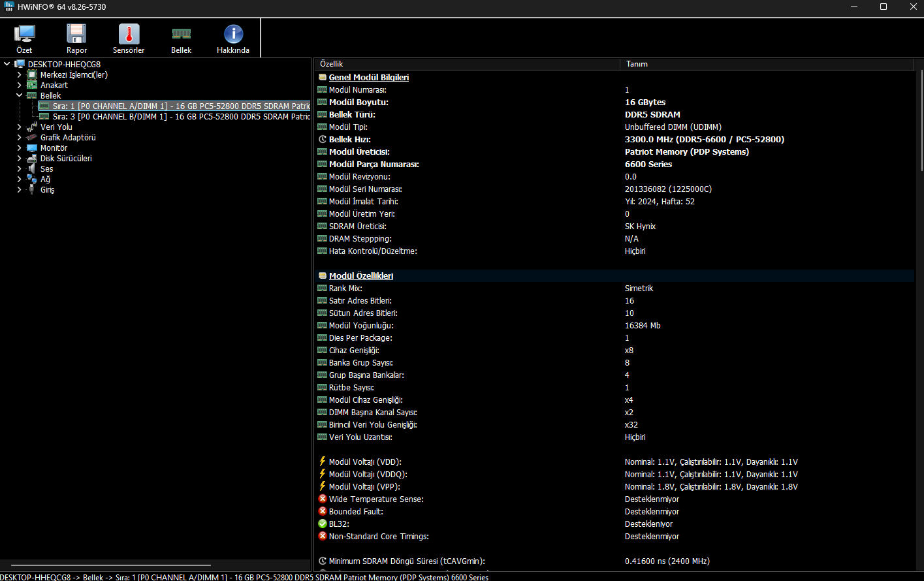
Task: Click the Giriş input device icon
Action: point(32,189)
